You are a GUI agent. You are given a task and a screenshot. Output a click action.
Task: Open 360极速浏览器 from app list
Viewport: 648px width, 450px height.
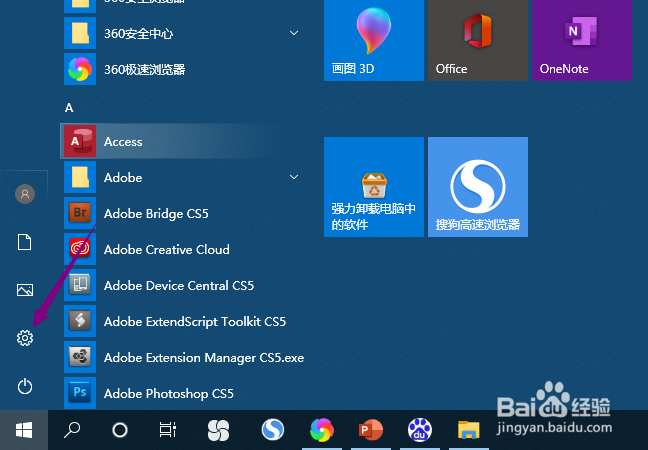[184, 69]
